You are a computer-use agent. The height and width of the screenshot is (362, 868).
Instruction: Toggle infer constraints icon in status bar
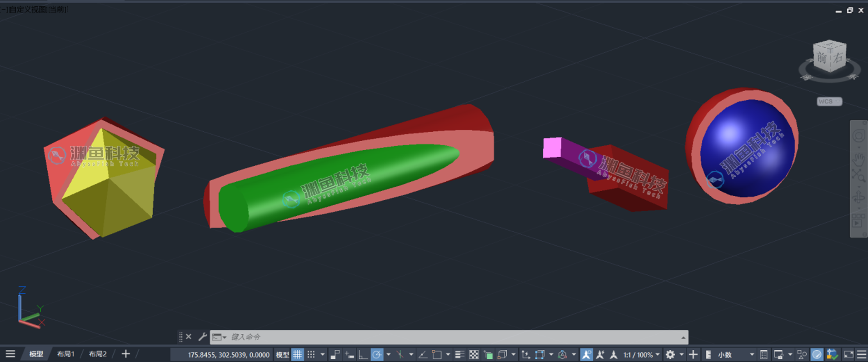[335, 354]
